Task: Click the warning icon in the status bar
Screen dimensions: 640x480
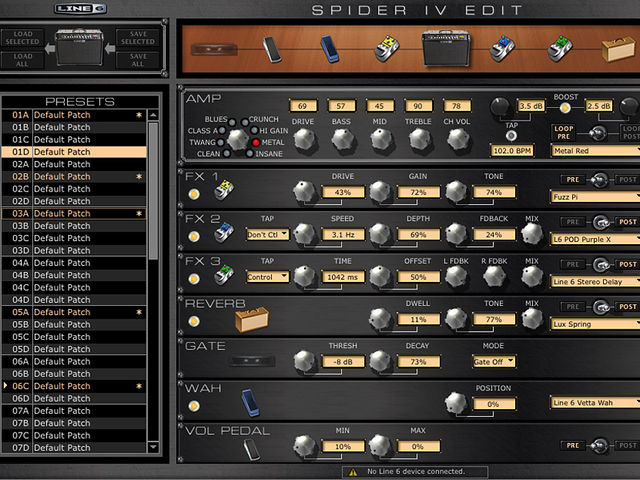Action: click(x=353, y=472)
